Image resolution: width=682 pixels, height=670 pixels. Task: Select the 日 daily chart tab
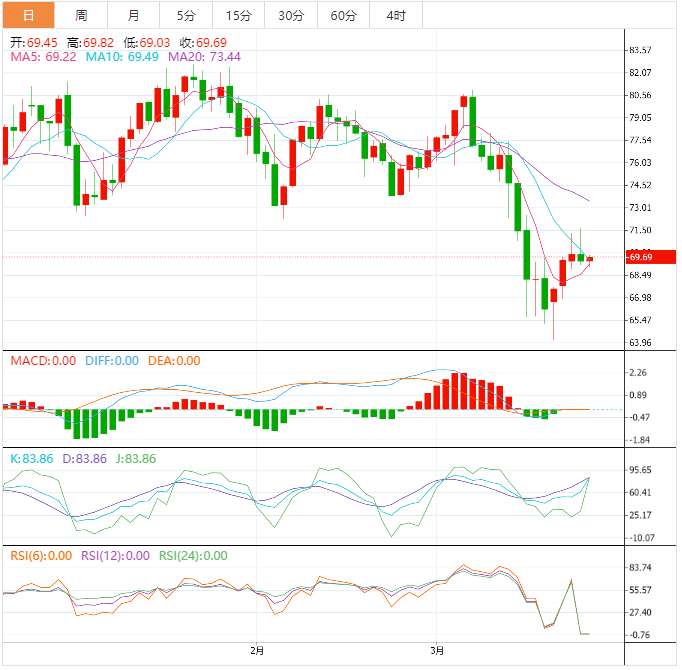point(27,15)
